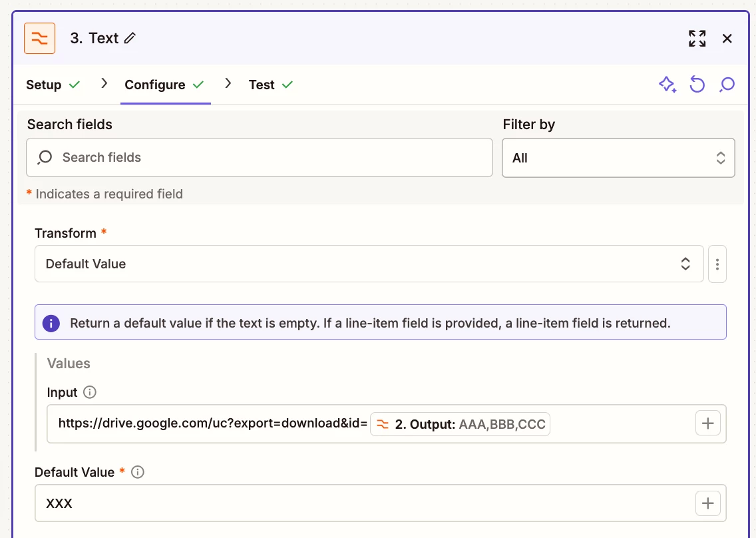The image size is (756, 538).
Task: Switch to the Configure tab
Action: (155, 85)
